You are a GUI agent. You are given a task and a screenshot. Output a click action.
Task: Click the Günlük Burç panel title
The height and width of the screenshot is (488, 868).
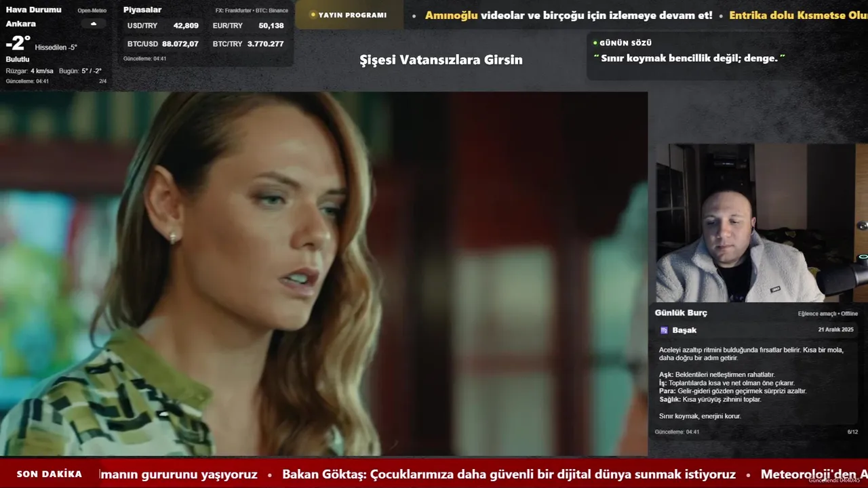(x=681, y=312)
